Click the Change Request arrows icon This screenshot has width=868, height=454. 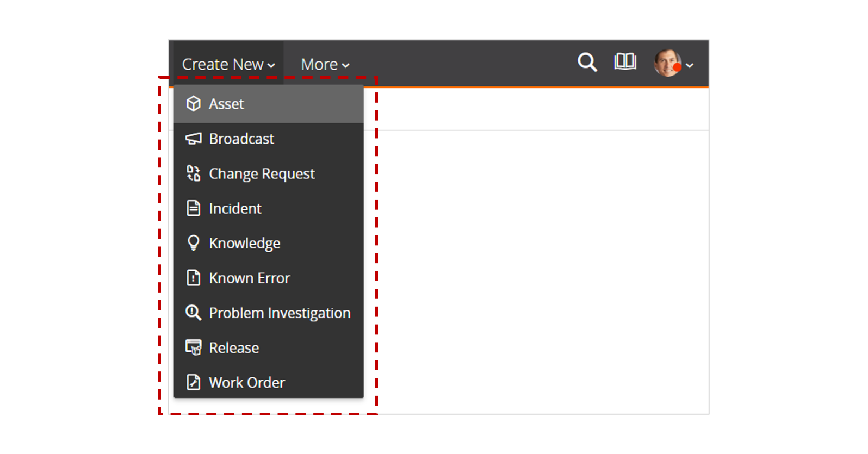193,173
